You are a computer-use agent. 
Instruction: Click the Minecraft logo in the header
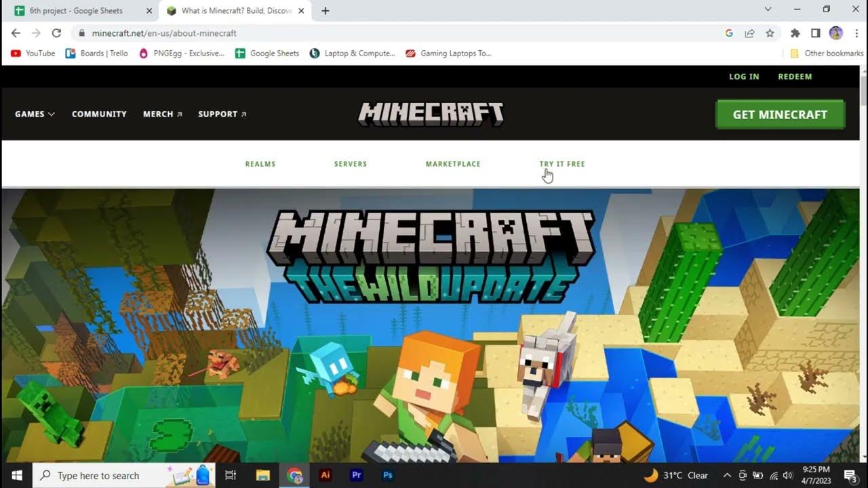click(x=431, y=115)
